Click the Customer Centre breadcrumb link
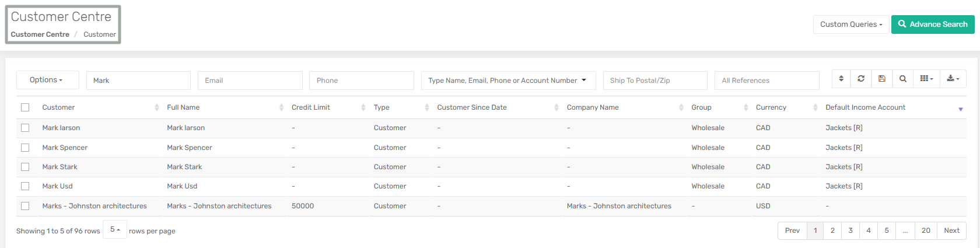The width and height of the screenshot is (980, 248). [x=40, y=34]
